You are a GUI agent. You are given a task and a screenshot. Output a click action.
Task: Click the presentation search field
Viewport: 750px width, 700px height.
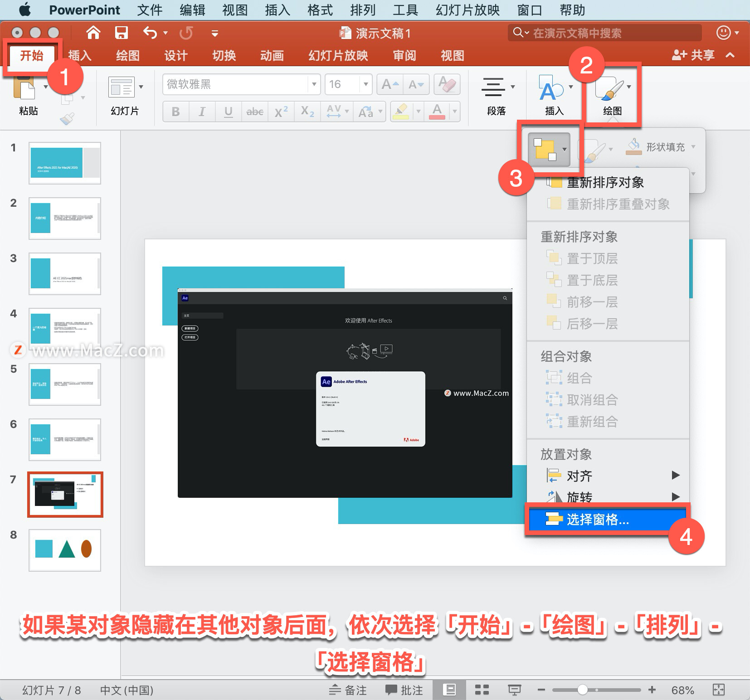[x=605, y=33]
